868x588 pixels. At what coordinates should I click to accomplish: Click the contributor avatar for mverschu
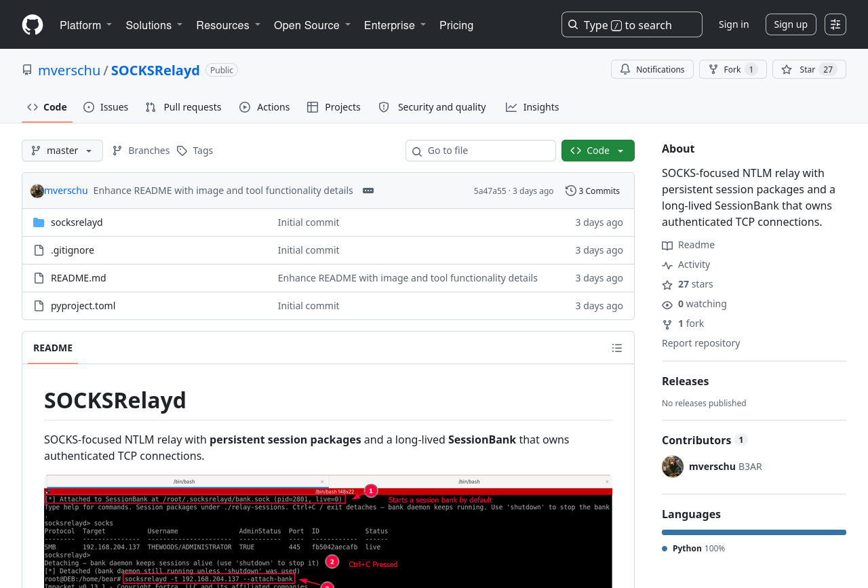[673, 467]
